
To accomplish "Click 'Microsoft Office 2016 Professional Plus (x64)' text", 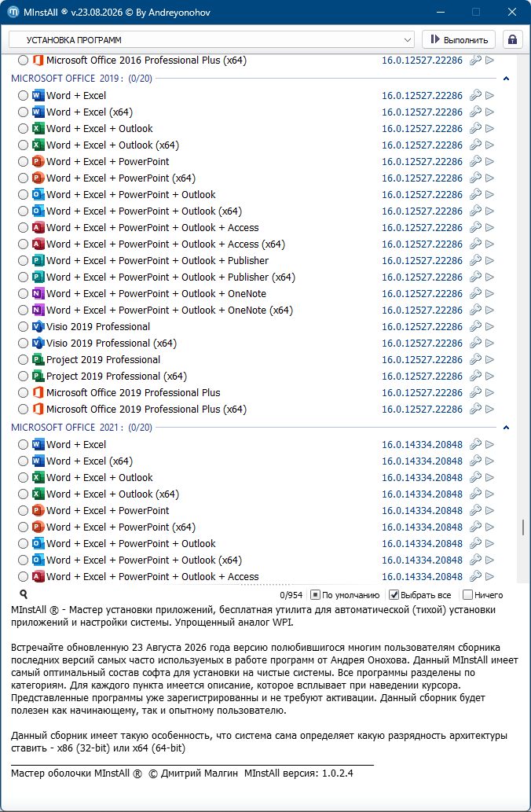I will [x=146, y=61].
